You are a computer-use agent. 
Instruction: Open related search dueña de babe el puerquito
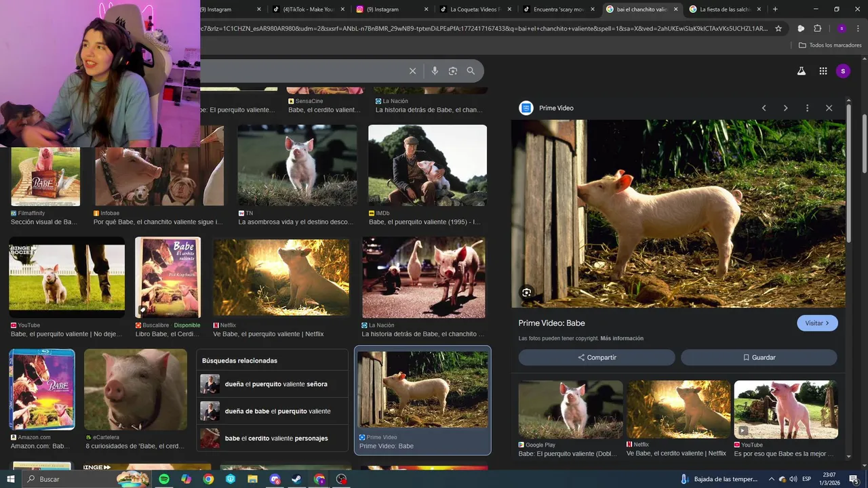click(x=273, y=411)
